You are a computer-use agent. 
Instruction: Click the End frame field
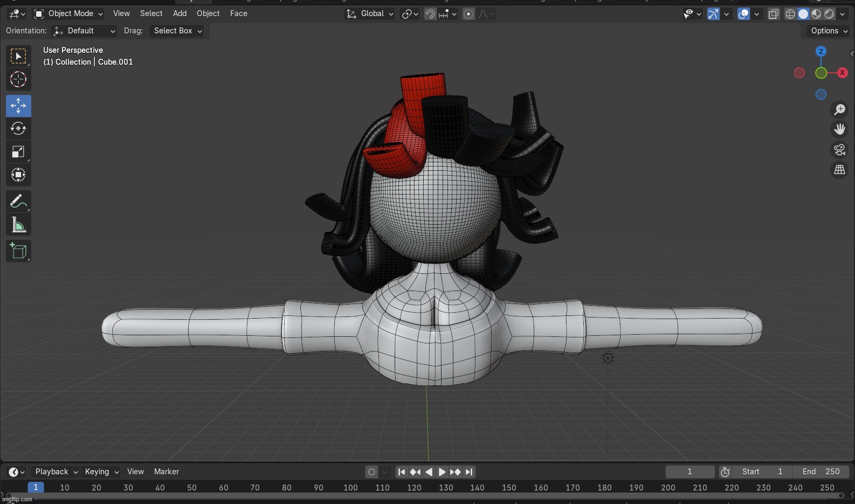tap(821, 472)
